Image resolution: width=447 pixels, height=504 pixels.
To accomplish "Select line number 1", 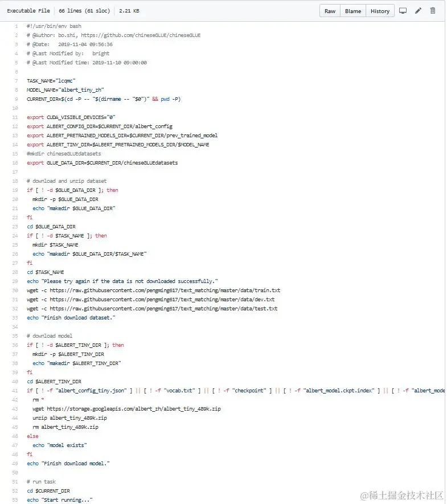I will coord(16,26).
